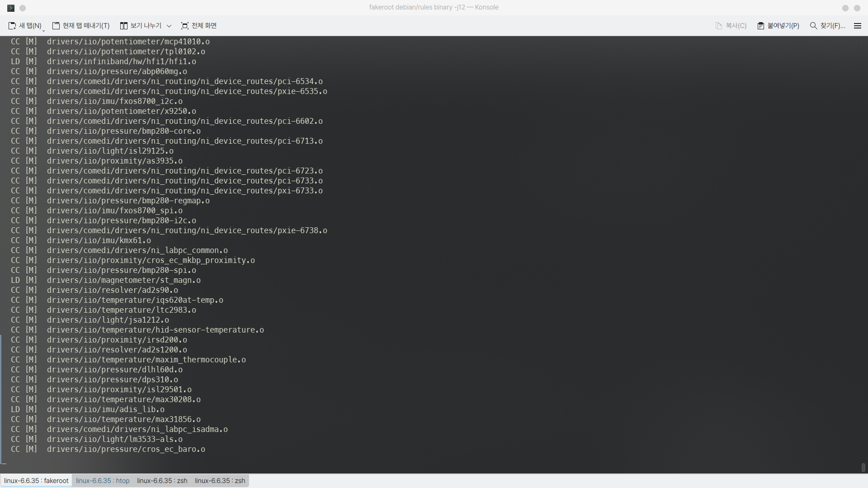Split the terminal view

(141, 26)
